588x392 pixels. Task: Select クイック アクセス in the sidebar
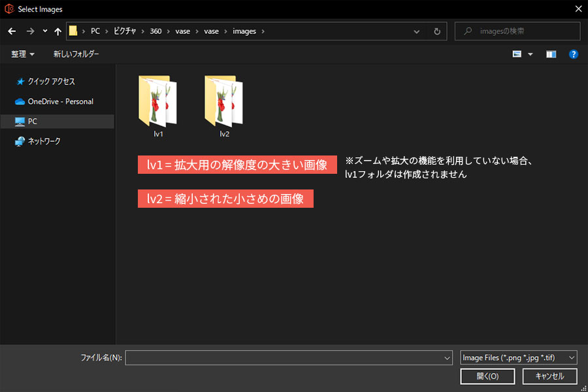pyautogui.click(x=51, y=82)
